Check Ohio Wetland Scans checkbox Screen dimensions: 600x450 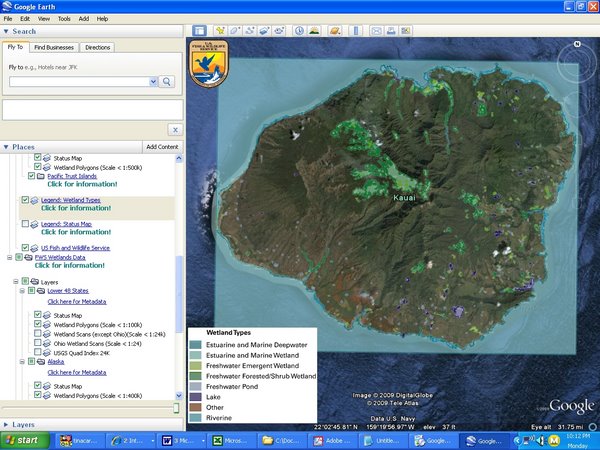[38, 343]
